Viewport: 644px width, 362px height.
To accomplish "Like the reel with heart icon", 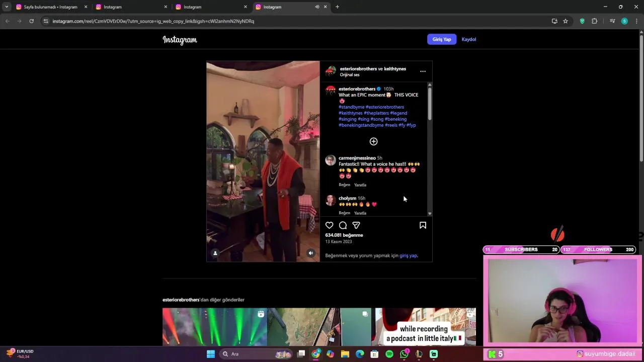I will (329, 225).
